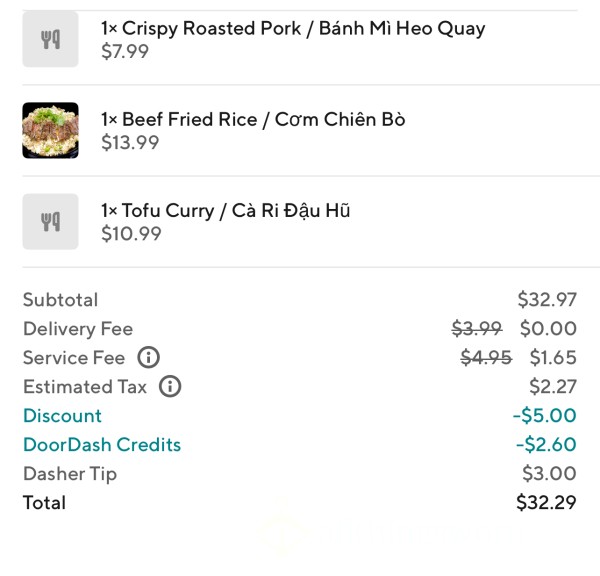The image size is (600, 576).
Task: Select the Tofu Curry item name
Action: tap(225, 211)
